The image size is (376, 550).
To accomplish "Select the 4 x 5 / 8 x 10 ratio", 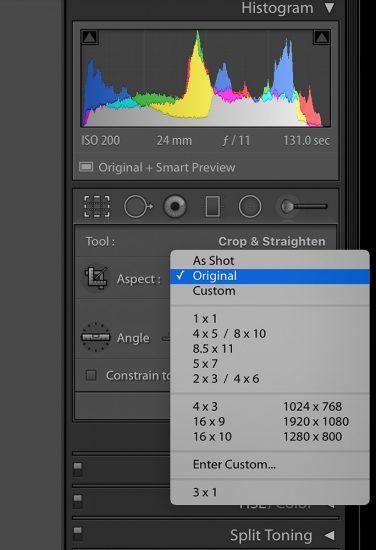I will [x=270, y=334].
